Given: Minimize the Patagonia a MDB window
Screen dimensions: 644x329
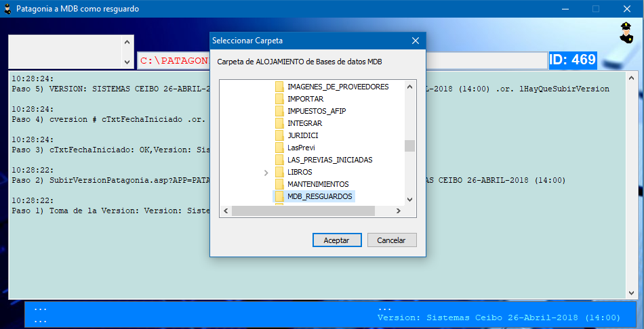Looking at the screenshot, I should pyautogui.click(x=565, y=9).
